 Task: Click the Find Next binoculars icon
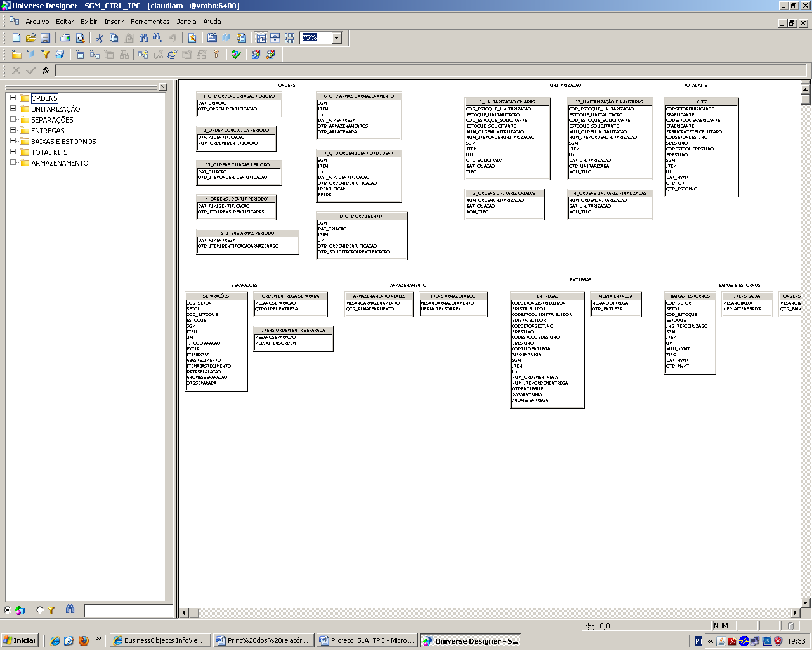[x=157, y=38]
